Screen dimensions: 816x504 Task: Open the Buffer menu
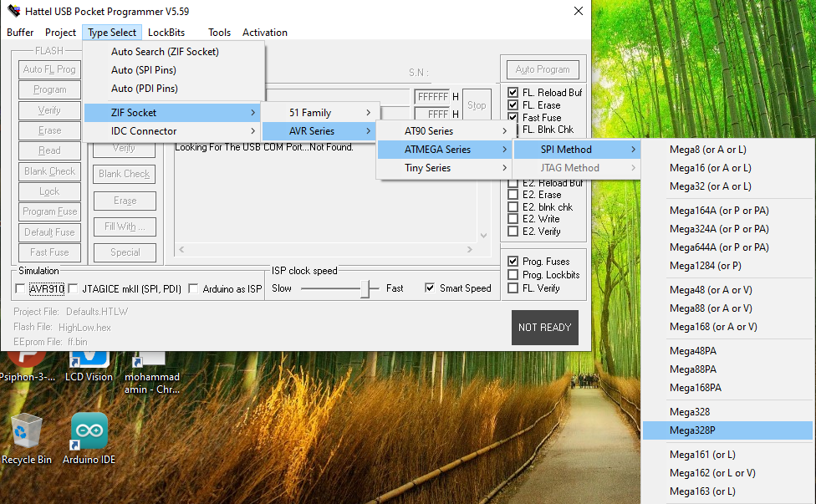click(20, 33)
